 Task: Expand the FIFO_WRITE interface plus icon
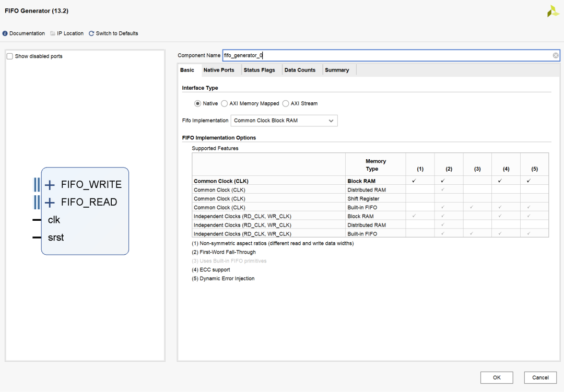pos(50,185)
